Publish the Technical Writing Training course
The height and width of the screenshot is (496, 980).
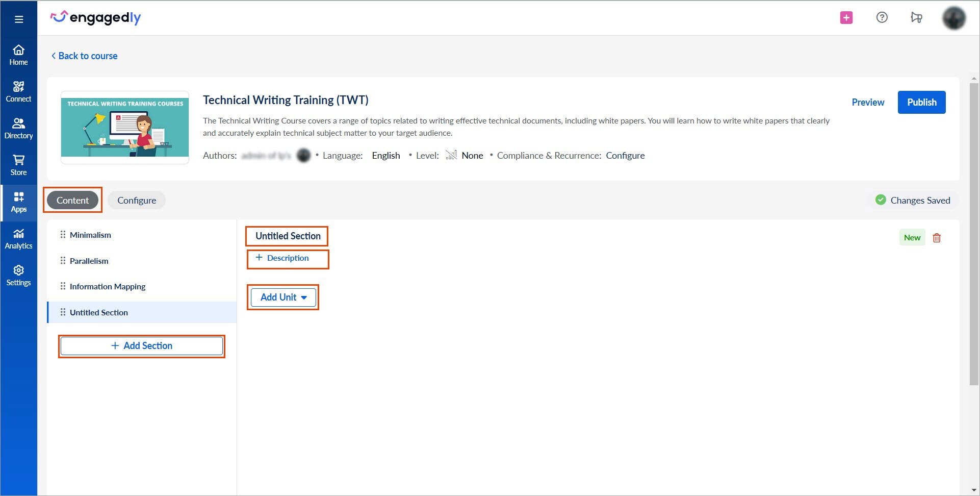(921, 102)
